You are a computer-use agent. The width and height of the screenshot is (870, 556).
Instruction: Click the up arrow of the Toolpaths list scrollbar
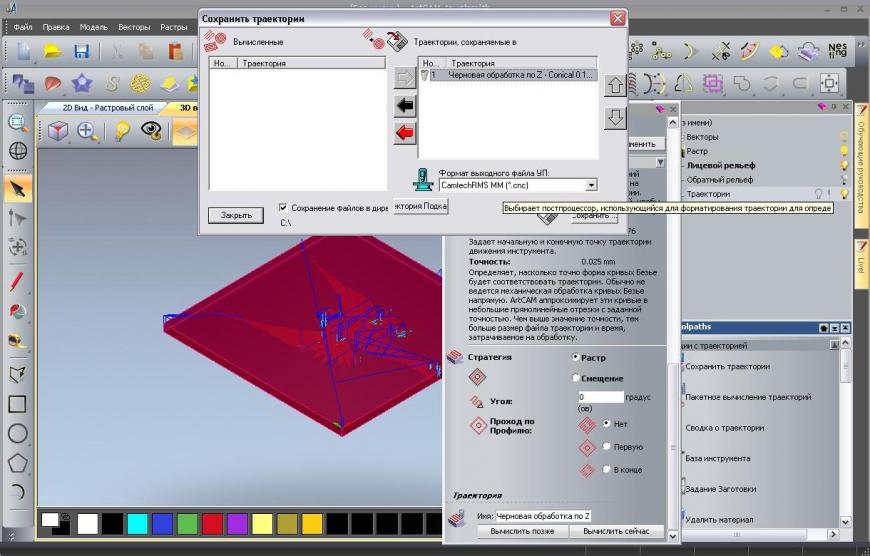pos(845,343)
